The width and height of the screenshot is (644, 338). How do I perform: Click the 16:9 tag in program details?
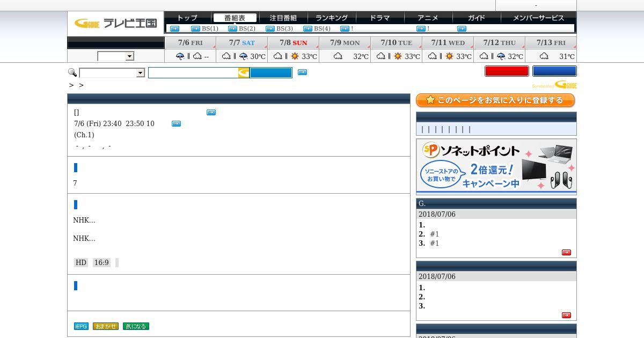tap(101, 262)
